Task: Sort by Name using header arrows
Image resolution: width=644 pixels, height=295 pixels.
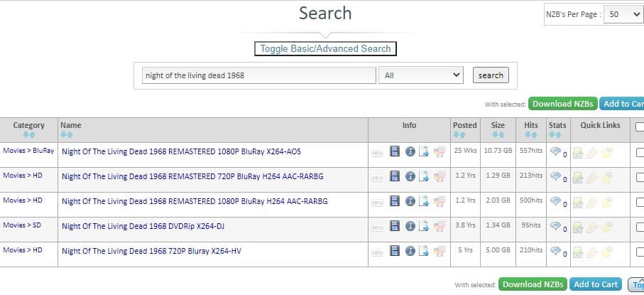Action: click(x=67, y=134)
